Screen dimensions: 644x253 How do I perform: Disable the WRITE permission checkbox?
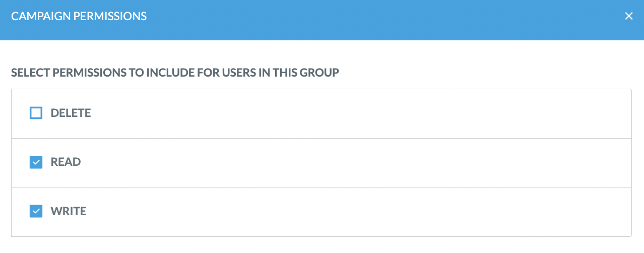pos(36,211)
